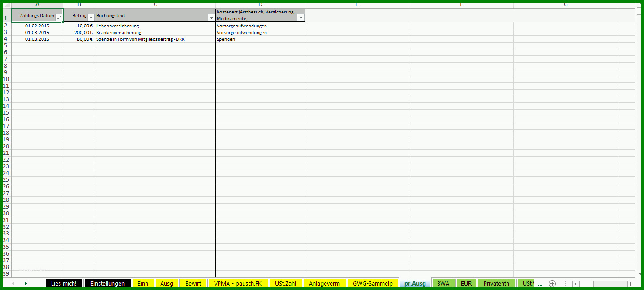Click the Select All corner button
The image size is (644, 290).
coord(6,4)
